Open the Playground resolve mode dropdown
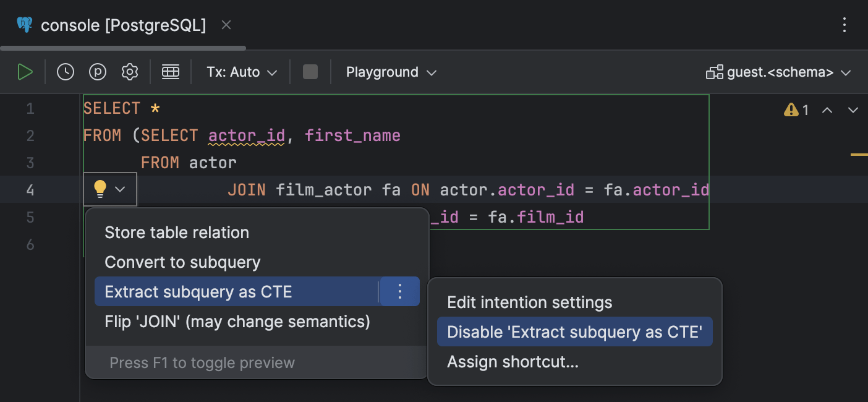The height and width of the screenshot is (402, 868). pos(391,72)
